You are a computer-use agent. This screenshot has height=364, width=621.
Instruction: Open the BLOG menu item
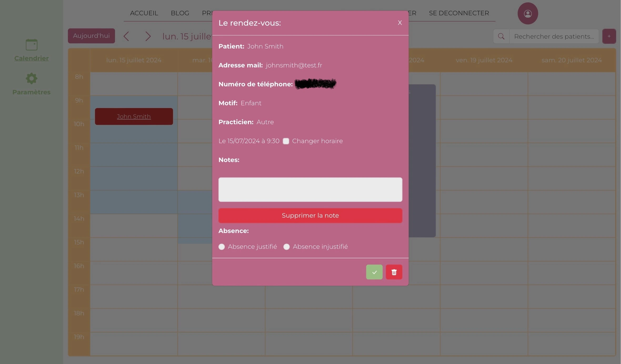(180, 13)
